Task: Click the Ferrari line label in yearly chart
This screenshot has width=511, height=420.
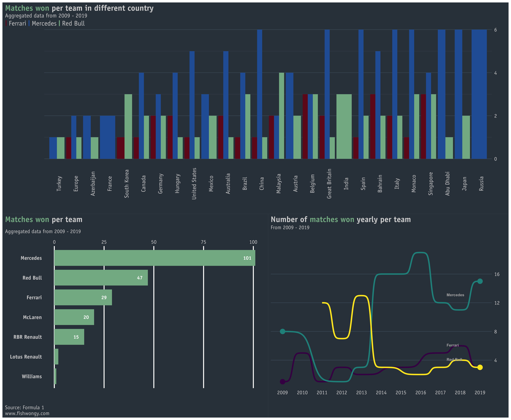Action: (x=453, y=345)
